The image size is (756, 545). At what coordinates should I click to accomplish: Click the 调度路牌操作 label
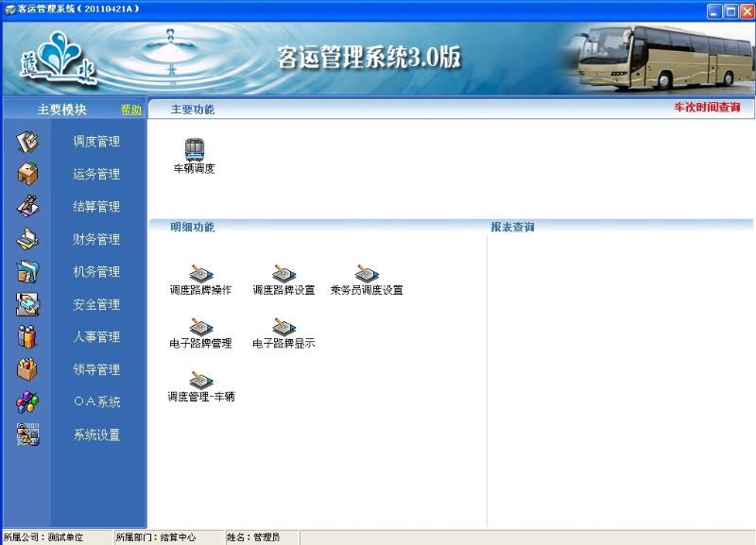tap(200, 290)
